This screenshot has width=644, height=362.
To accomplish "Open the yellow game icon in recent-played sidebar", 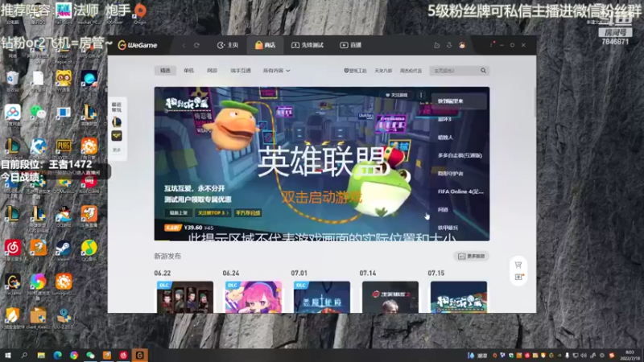I will (117, 135).
